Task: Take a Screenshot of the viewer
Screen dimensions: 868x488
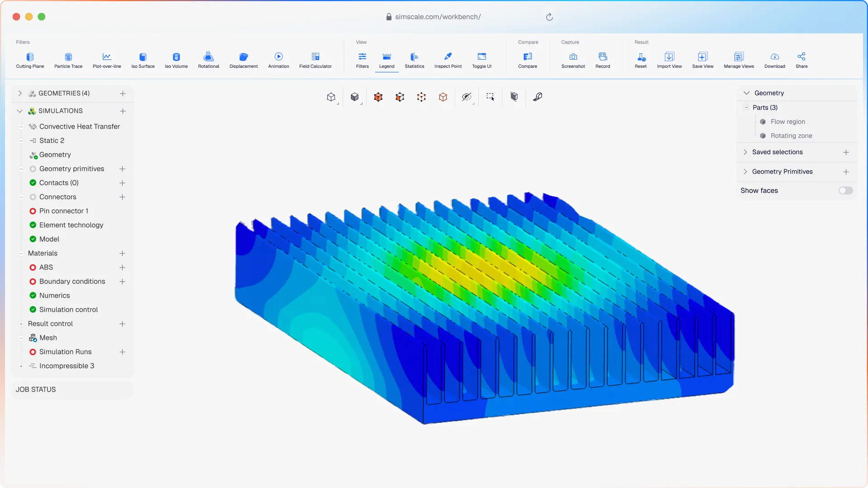Action: pyautogui.click(x=573, y=60)
